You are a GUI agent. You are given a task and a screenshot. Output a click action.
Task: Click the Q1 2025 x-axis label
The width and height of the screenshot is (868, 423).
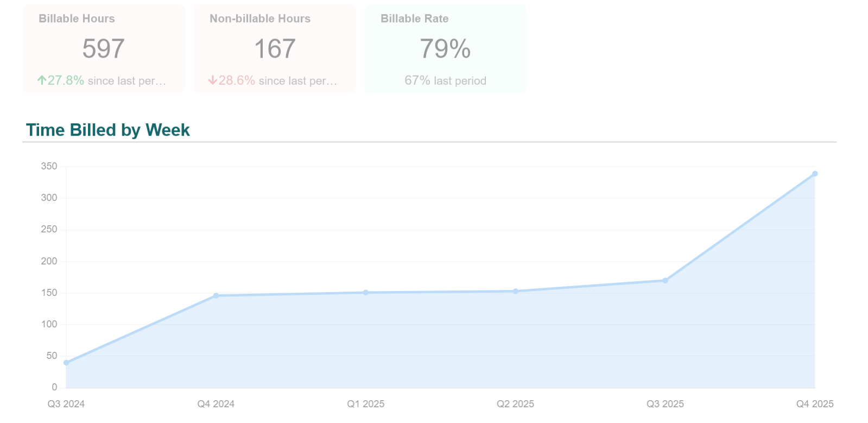point(366,404)
